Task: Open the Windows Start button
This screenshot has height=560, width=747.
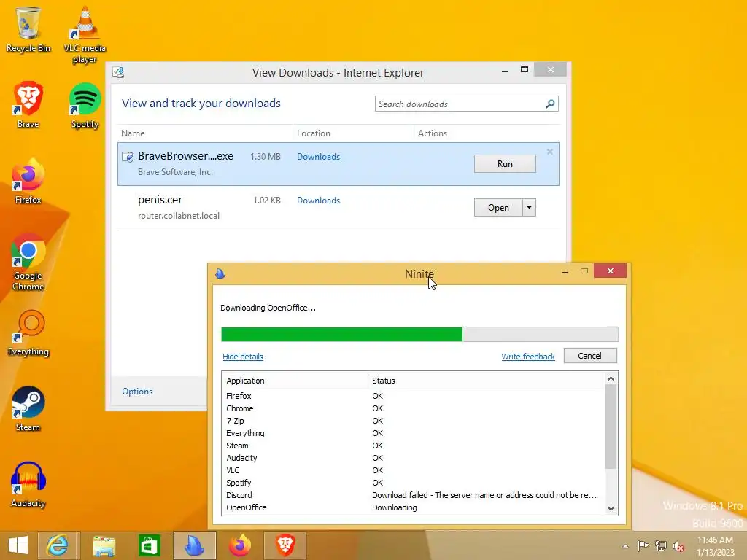Action: click(x=18, y=545)
